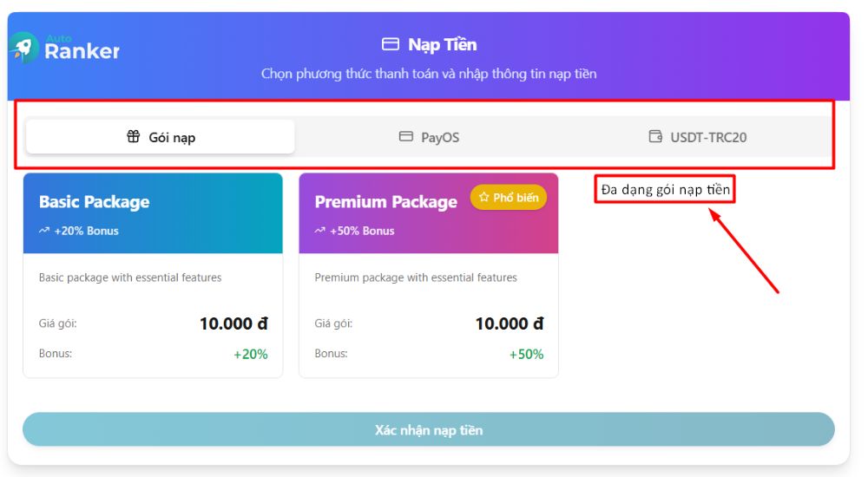Select Basic package 10.000 đ price
The width and height of the screenshot is (868, 477).
233,323
